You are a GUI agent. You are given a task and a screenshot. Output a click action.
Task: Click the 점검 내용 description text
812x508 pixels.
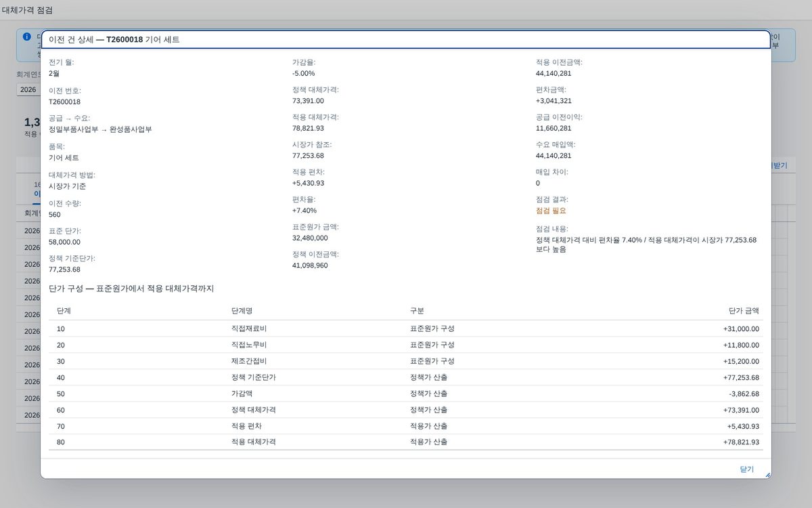tap(646, 245)
